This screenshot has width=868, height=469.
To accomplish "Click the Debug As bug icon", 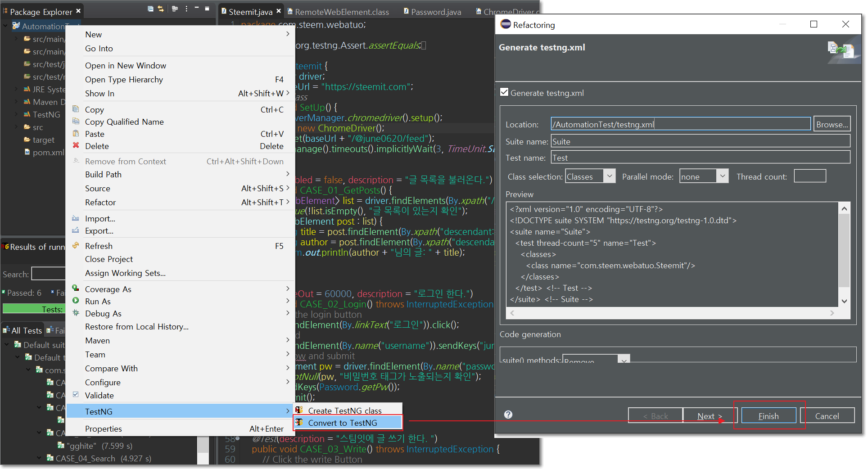I will click(76, 313).
